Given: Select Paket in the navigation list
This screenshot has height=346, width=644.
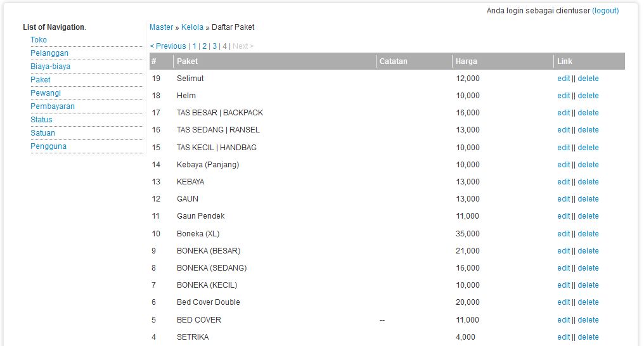Looking at the screenshot, I should pyautogui.click(x=41, y=80).
